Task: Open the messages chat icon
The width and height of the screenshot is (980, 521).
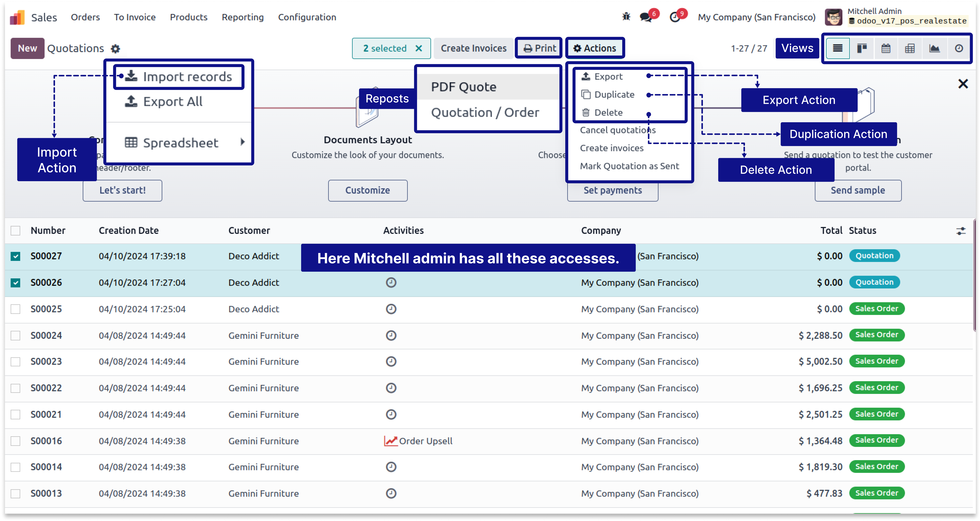Action: 646,17
